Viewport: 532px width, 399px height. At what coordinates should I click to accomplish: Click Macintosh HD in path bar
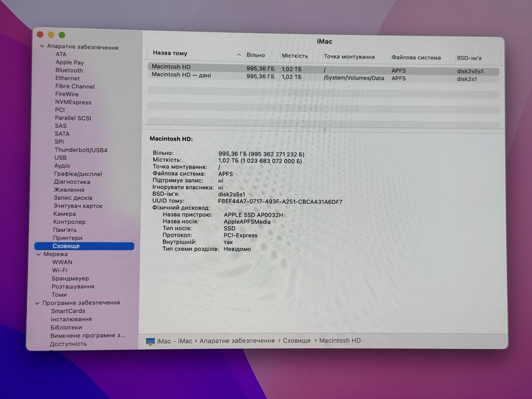click(x=339, y=340)
